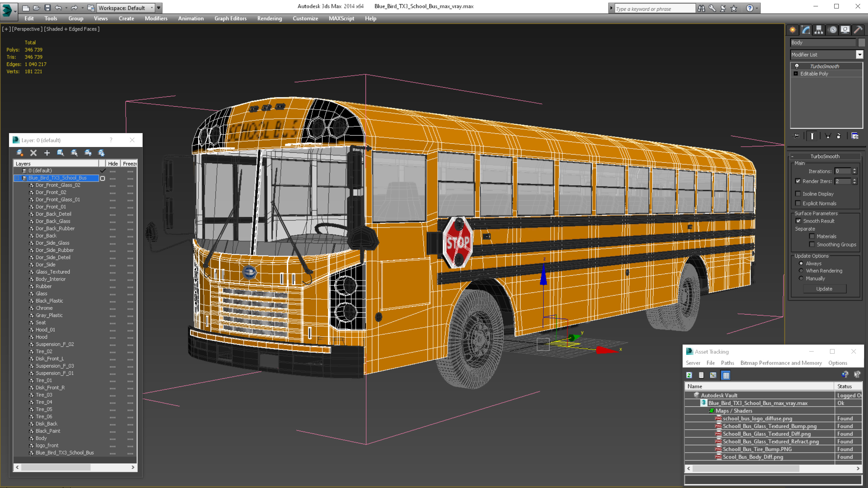Screen dimensions: 868x488
Task: Enable Separate by Materials checkbox
Action: [812, 236]
